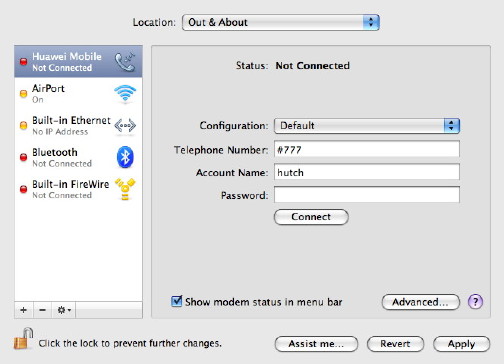Toggle Show modem status in menu bar
The width and height of the screenshot is (504, 364).
176,301
